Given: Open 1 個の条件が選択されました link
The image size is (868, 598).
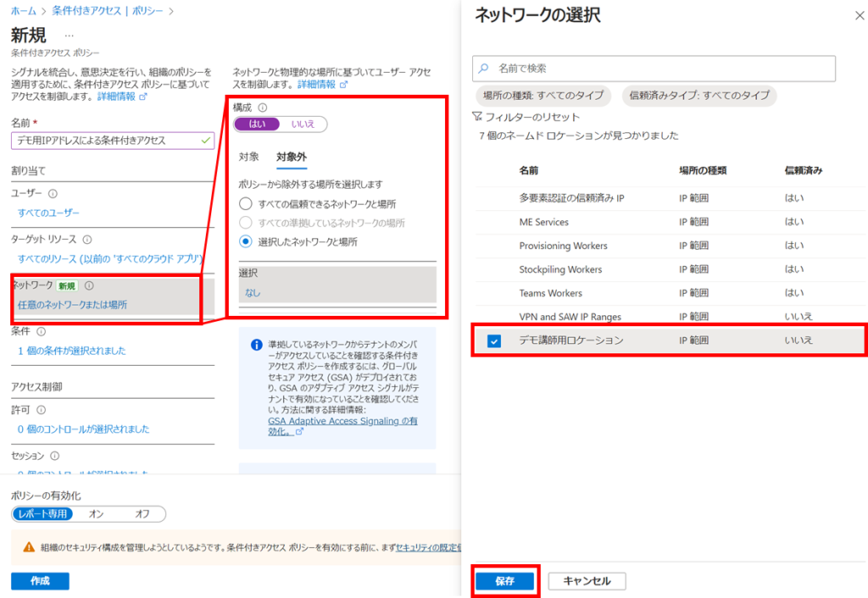Looking at the screenshot, I should coord(72,351).
